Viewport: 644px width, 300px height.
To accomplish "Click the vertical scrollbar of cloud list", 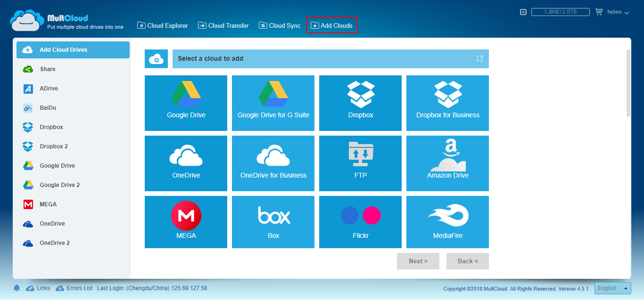I will click(628, 83).
